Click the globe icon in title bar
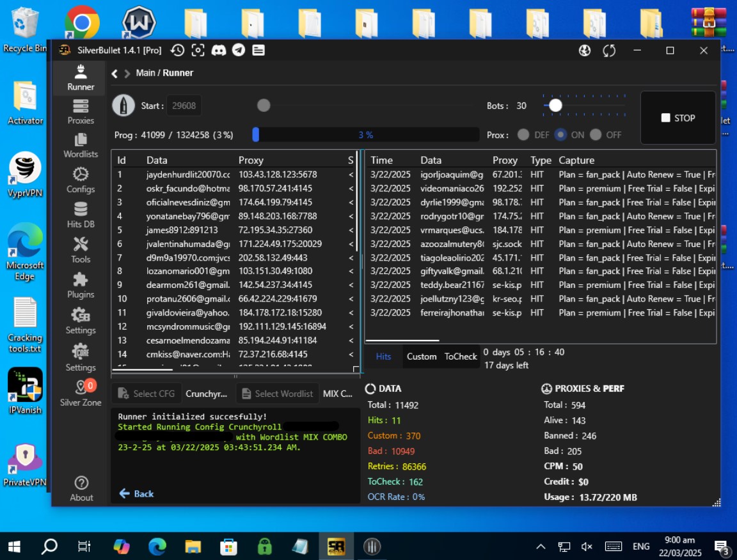This screenshot has width=737, height=560. tap(585, 51)
